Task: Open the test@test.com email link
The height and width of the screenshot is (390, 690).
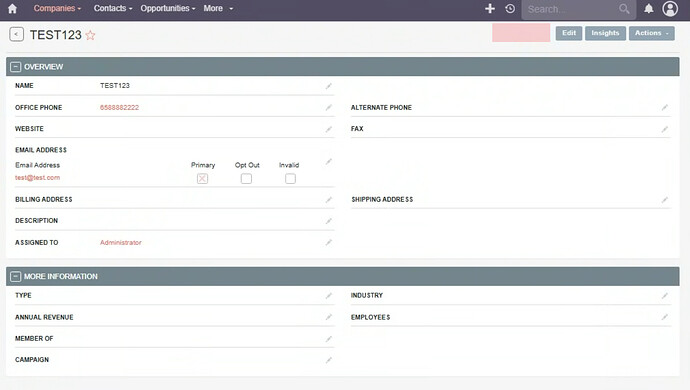Action: [37, 177]
